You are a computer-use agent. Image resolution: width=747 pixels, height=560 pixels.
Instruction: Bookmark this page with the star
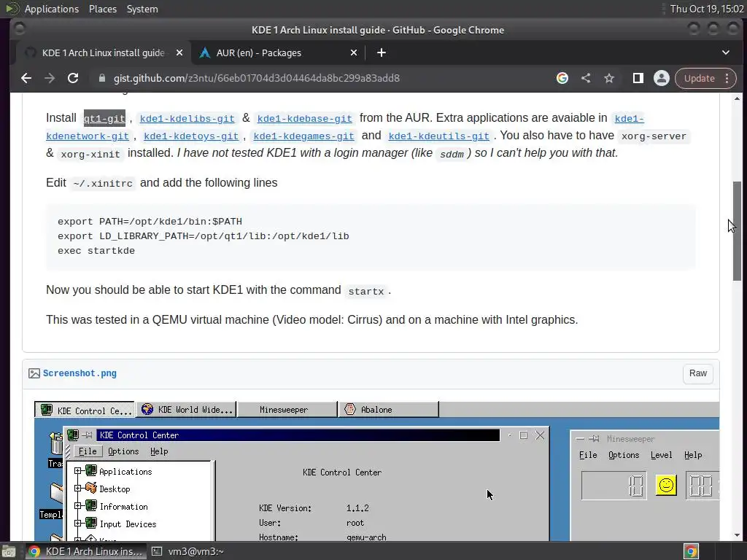tap(609, 78)
